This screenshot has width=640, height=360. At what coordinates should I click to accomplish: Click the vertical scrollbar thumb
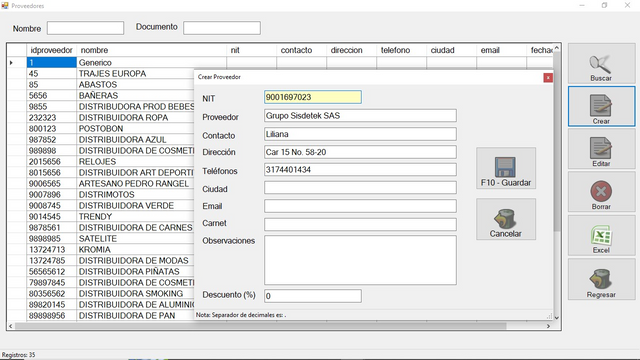coord(557,142)
